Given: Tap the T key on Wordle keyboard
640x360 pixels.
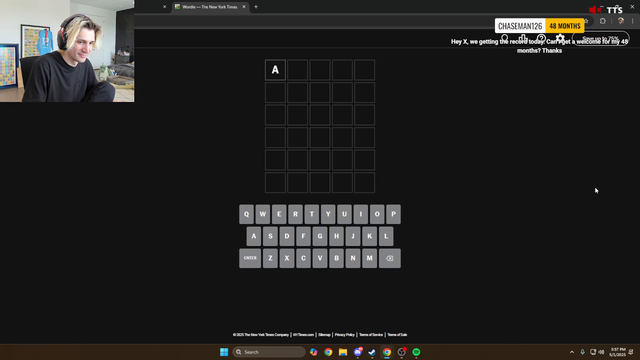Looking at the screenshot, I should [x=312, y=214].
